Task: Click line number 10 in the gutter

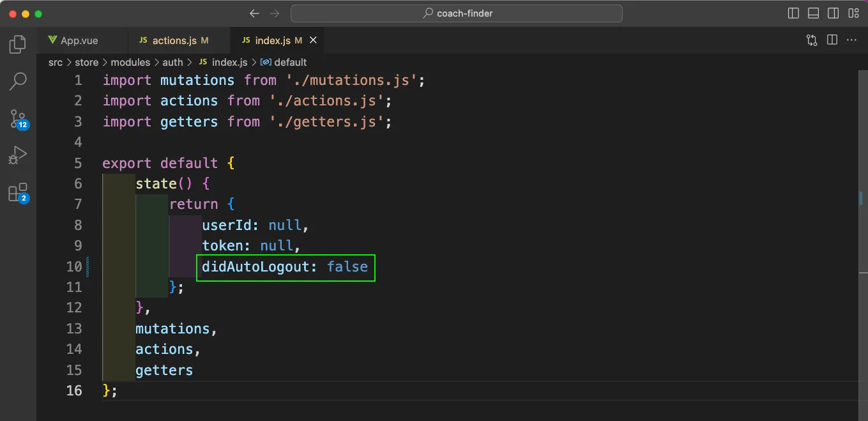Action: (74, 266)
